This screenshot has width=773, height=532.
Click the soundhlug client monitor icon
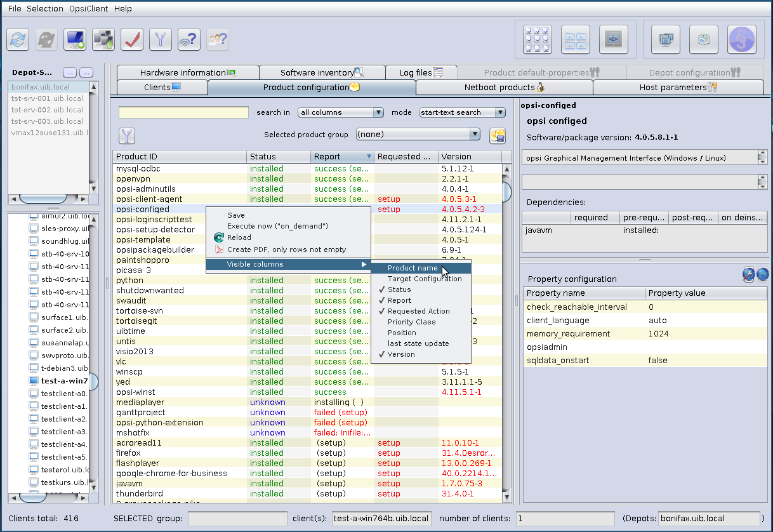point(34,241)
